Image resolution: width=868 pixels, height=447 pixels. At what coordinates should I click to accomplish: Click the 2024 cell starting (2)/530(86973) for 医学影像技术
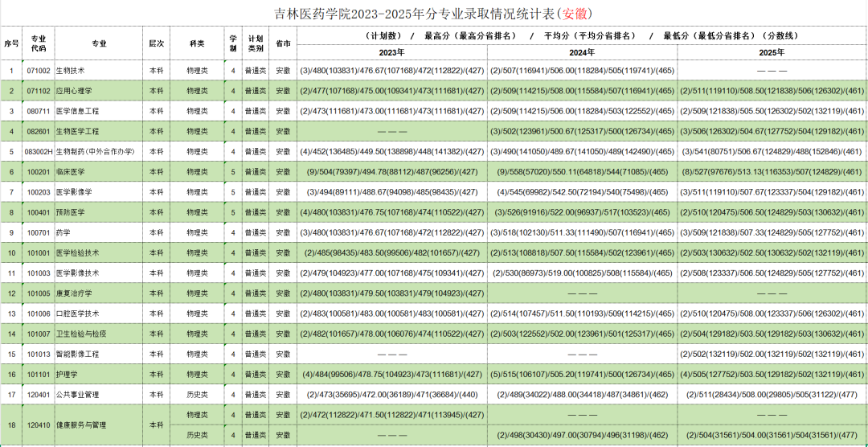coord(582,273)
